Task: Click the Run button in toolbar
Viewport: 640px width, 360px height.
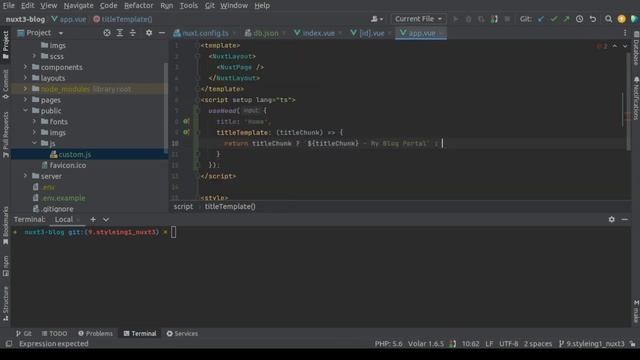Action: 456,19
